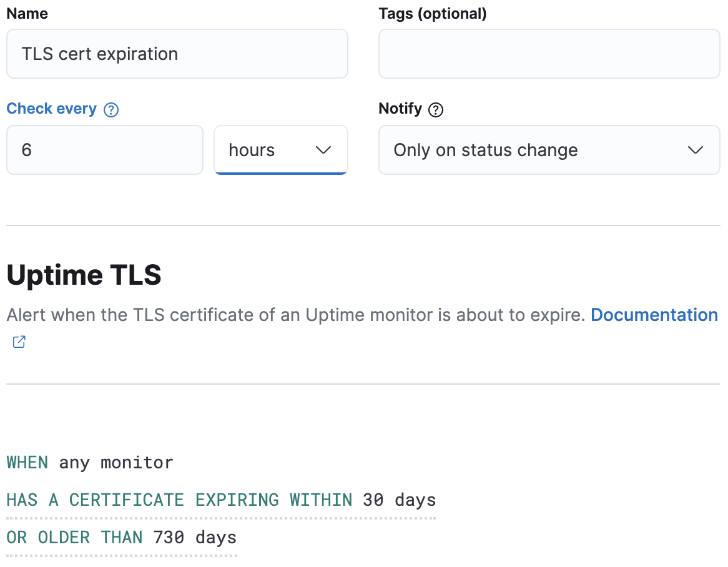Image resolution: width=728 pixels, height=567 pixels.
Task: Click the Notify label text
Action: coord(400,109)
